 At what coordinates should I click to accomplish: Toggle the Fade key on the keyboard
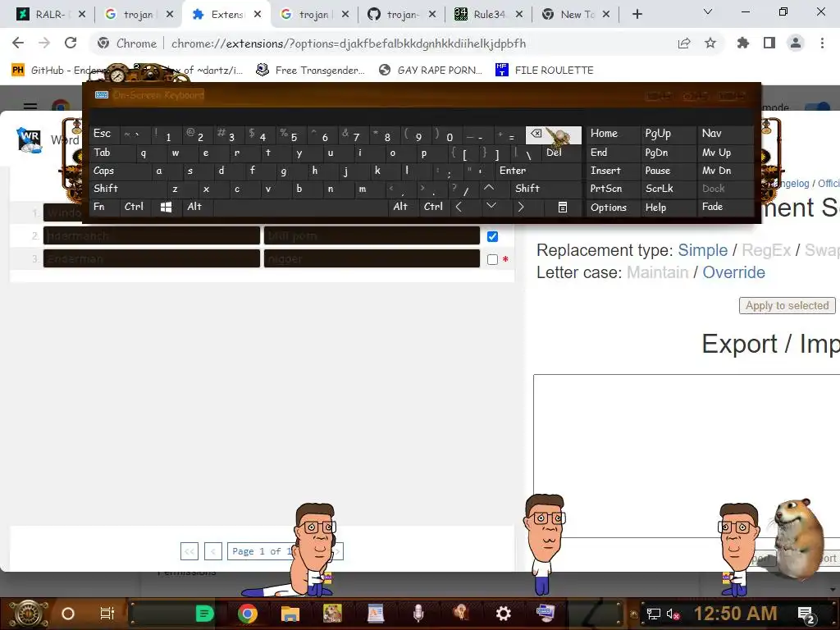tap(725, 207)
